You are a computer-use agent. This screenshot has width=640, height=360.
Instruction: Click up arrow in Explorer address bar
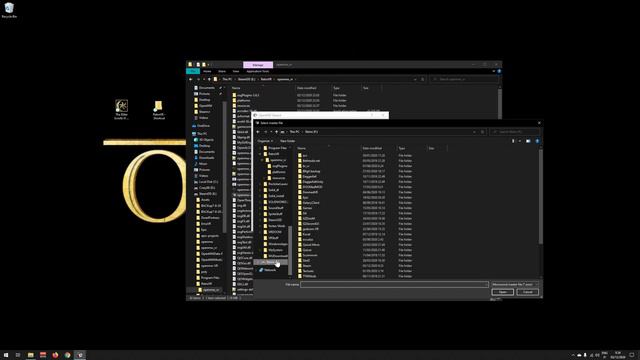click(209, 79)
